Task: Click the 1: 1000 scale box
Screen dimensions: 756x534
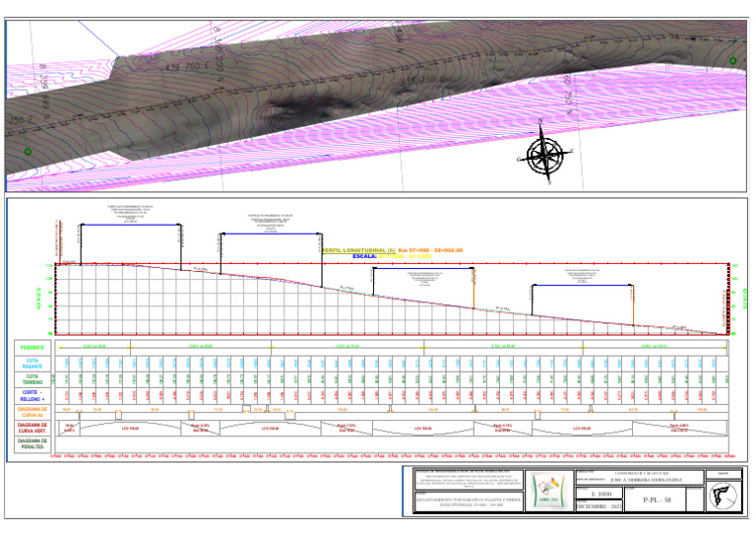Action: pyautogui.click(x=600, y=494)
